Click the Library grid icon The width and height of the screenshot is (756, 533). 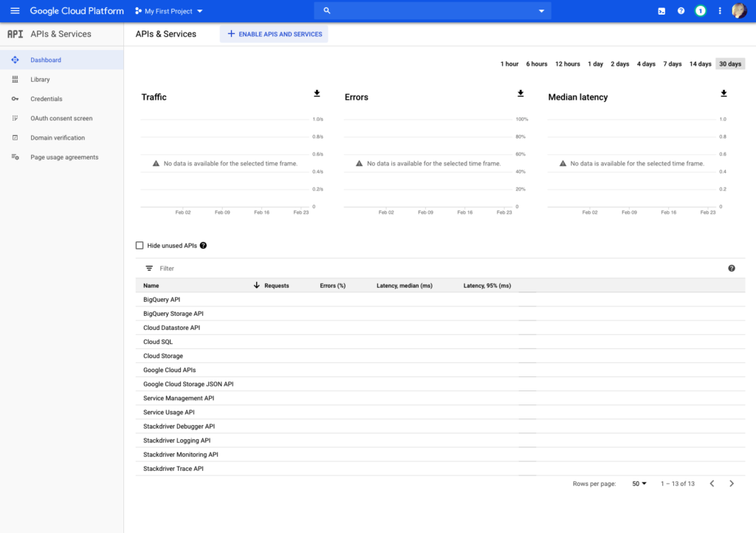(x=15, y=80)
